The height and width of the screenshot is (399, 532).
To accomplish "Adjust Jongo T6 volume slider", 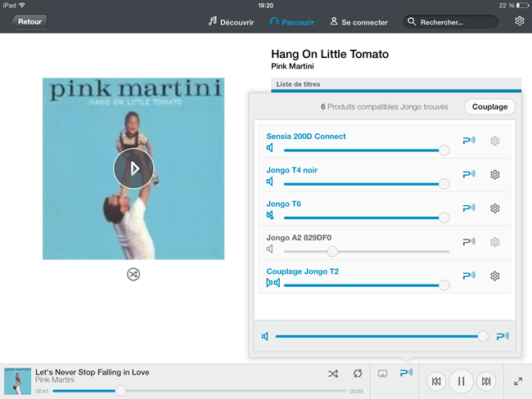I will [x=367, y=217].
